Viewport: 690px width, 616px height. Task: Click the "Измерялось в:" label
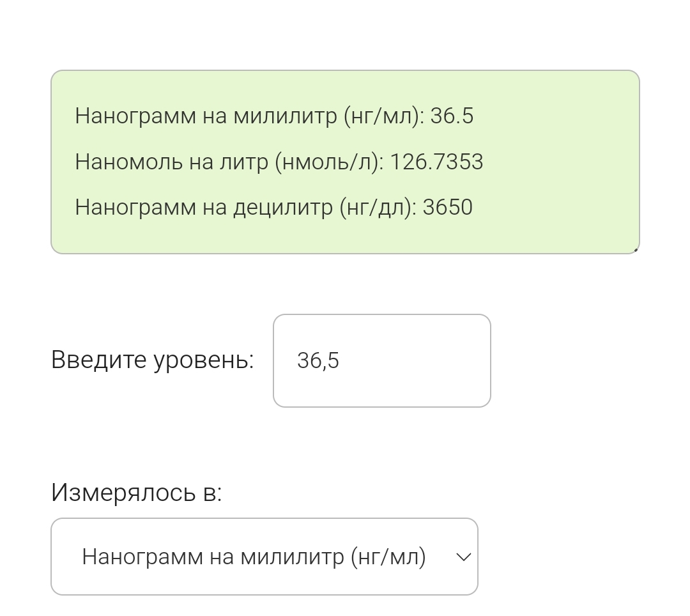136,492
